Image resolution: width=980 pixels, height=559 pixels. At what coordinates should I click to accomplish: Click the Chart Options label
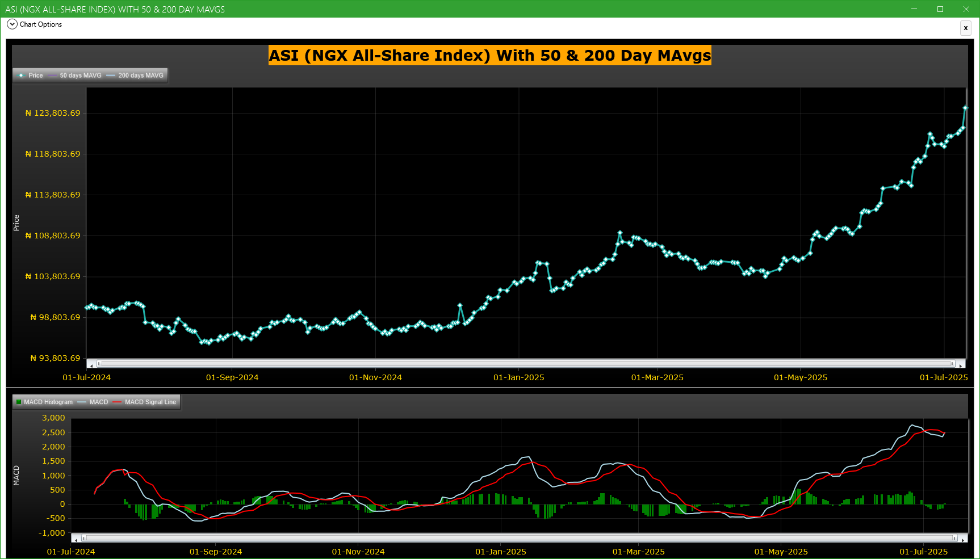41,24
